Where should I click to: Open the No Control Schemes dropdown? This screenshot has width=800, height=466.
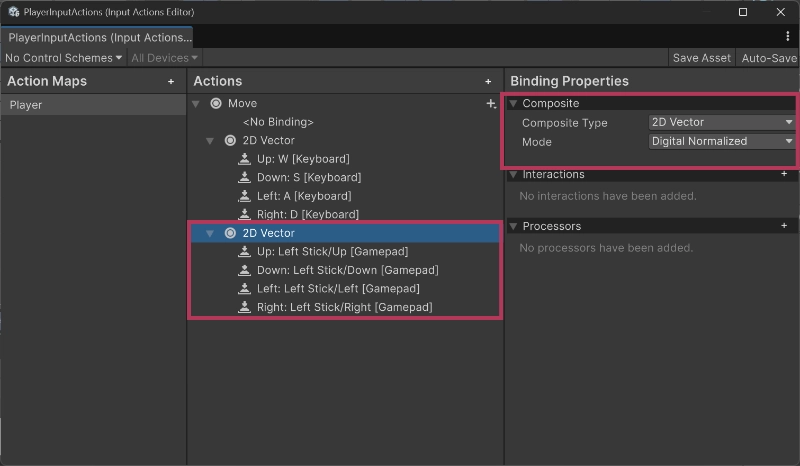(63, 58)
